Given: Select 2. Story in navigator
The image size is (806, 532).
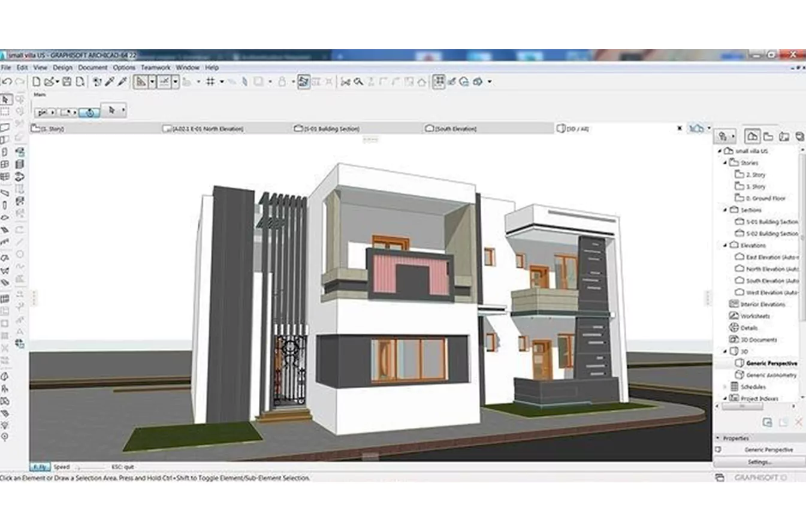Looking at the screenshot, I should pos(750,174).
